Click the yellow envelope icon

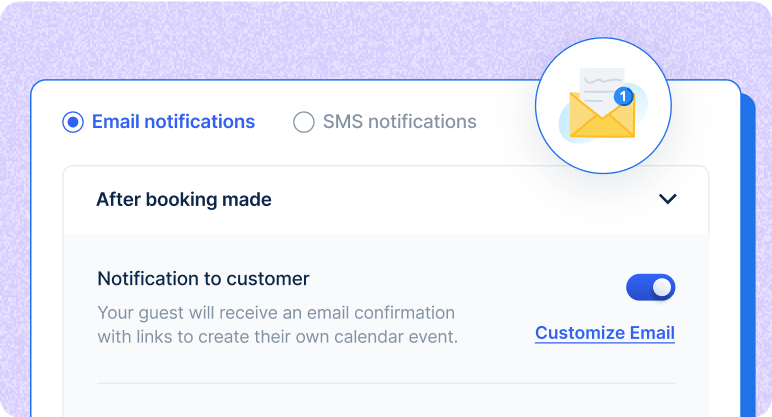(602, 116)
